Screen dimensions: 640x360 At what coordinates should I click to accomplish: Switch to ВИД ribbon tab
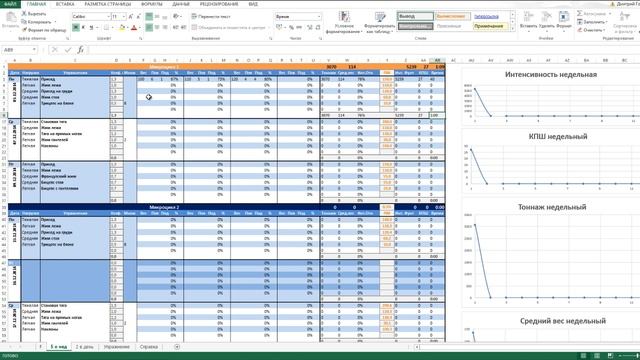click(x=253, y=4)
